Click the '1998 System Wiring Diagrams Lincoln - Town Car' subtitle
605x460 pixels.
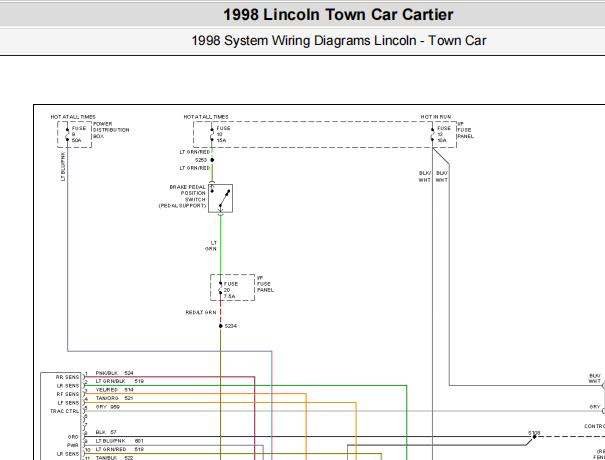click(x=339, y=41)
